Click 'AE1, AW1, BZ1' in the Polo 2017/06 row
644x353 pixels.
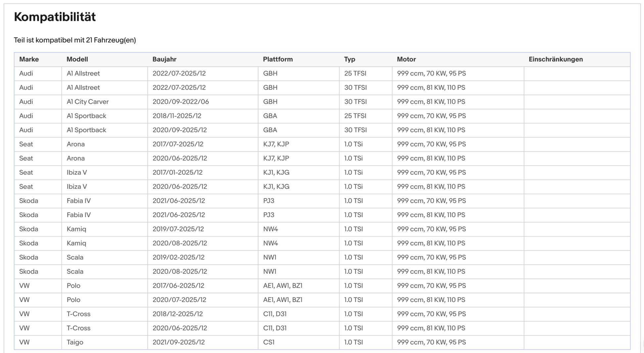[283, 285]
